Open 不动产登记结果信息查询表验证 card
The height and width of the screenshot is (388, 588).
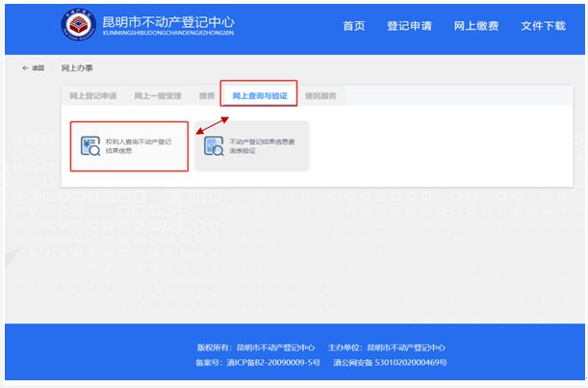(x=252, y=145)
